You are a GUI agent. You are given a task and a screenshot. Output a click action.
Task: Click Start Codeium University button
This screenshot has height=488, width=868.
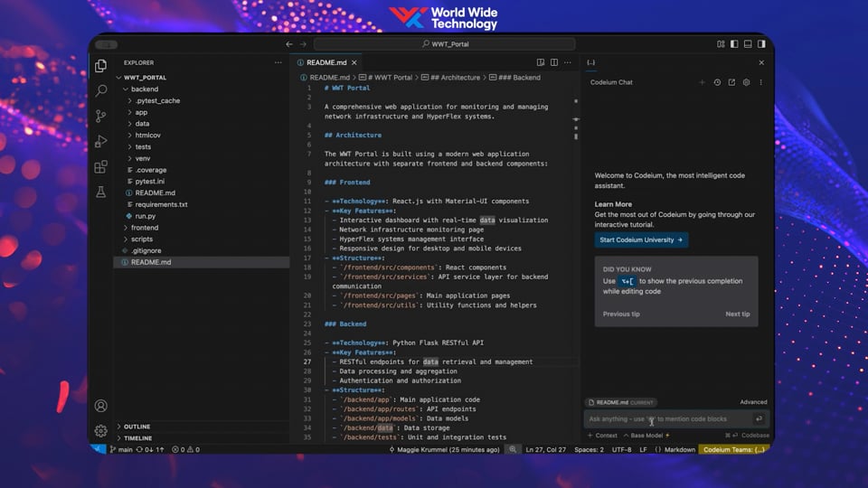coord(641,240)
